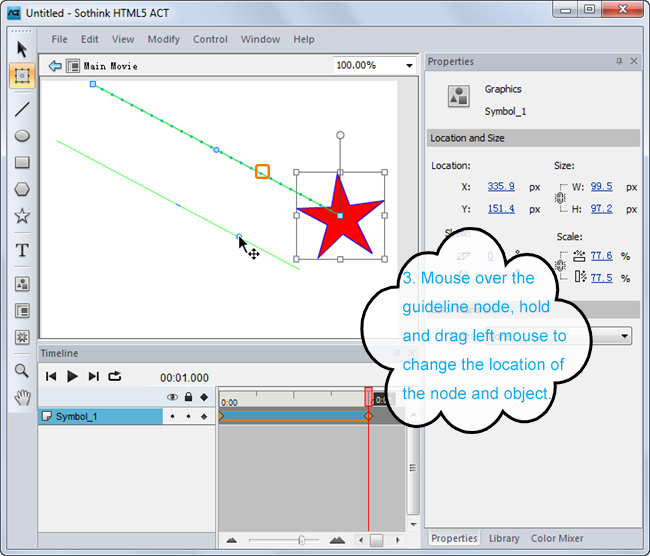The width and height of the screenshot is (650, 556).
Task: Click the height value 97.2
Action: pos(601,209)
